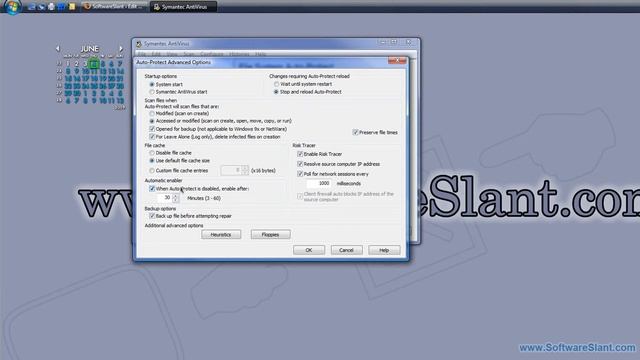This screenshot has height=360, width=640.
Task: Open Edit menu in Symantec AntiVirus window
Action: point(156,54)
